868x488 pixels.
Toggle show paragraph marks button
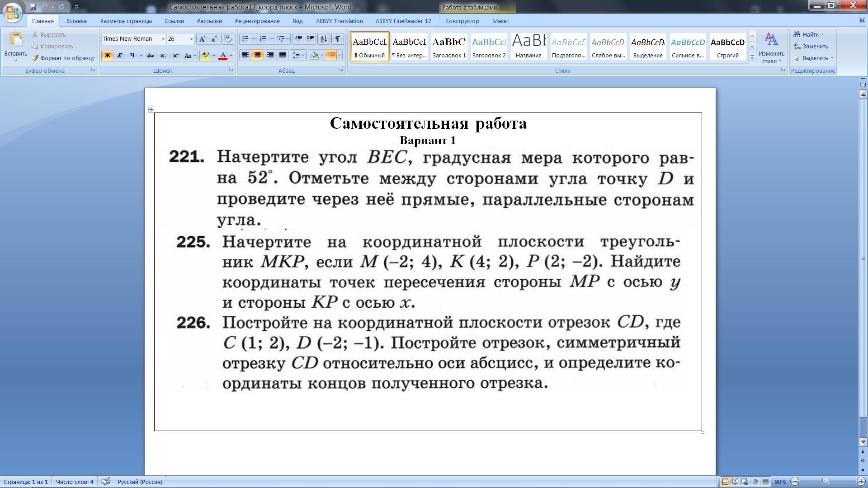(x=337, y=39)
